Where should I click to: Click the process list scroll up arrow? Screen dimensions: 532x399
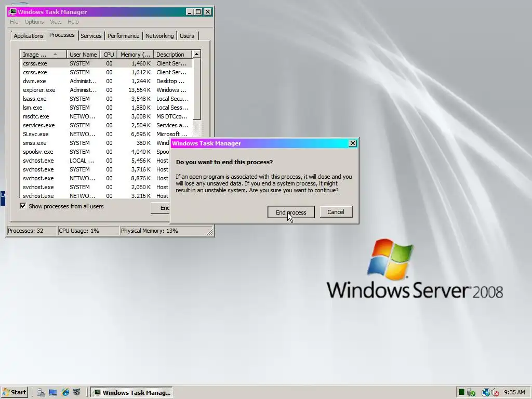(x=196, y=54)
